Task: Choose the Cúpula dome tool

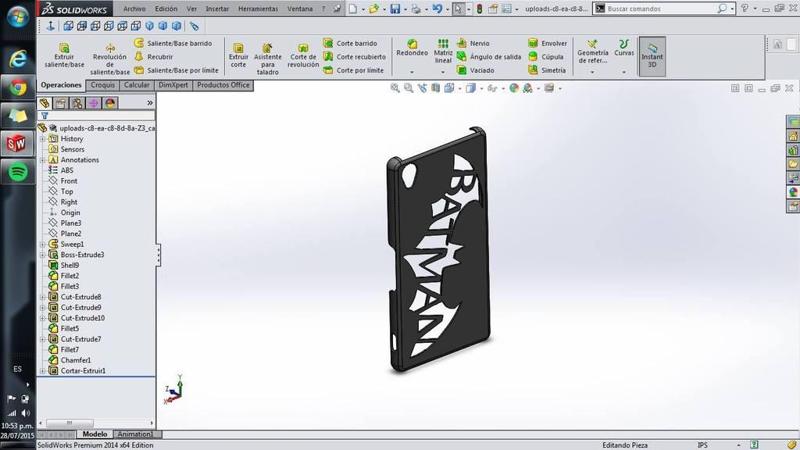Action: [x=546, y=57]
